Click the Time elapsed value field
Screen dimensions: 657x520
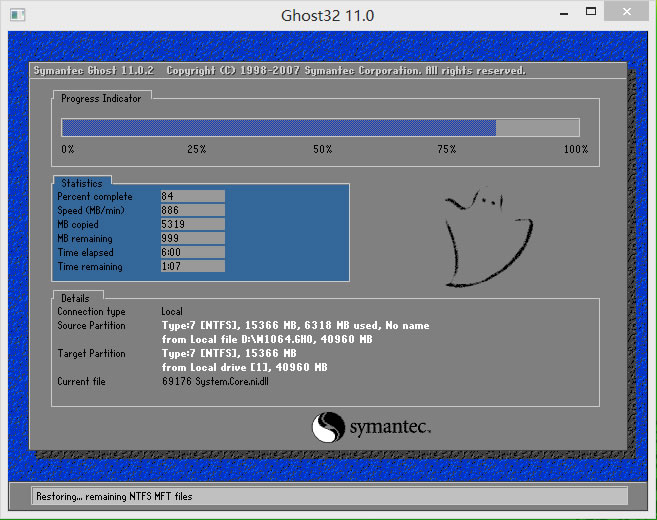coord(192,253)
